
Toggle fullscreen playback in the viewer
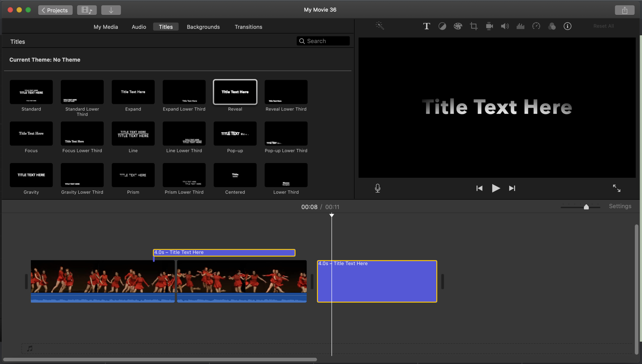pyautogui.click(x=616, y=188)
